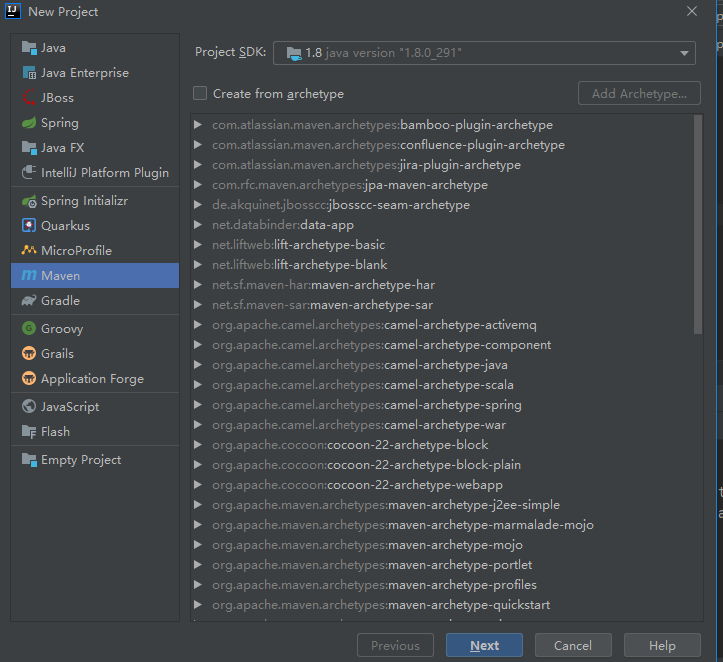Select maven-archetype-mojo row

(x=443, y=545)
